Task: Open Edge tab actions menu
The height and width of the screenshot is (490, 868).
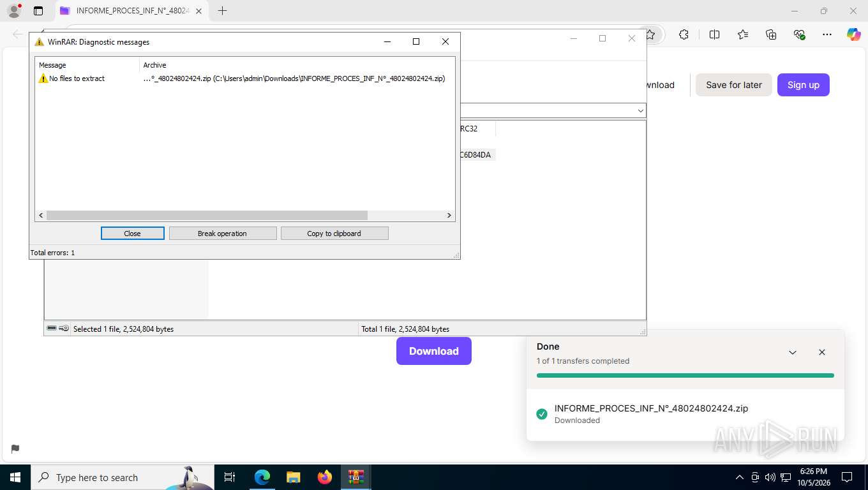Action: tap(38, 11)
